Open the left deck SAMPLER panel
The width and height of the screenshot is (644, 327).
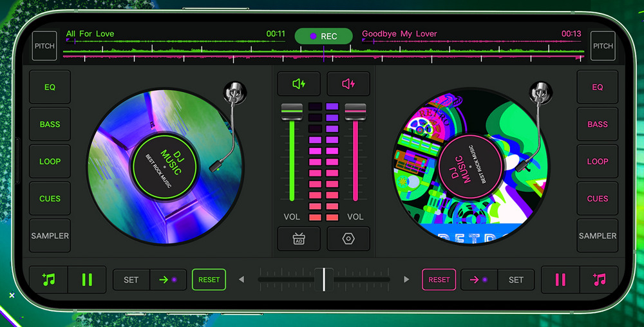50,236
